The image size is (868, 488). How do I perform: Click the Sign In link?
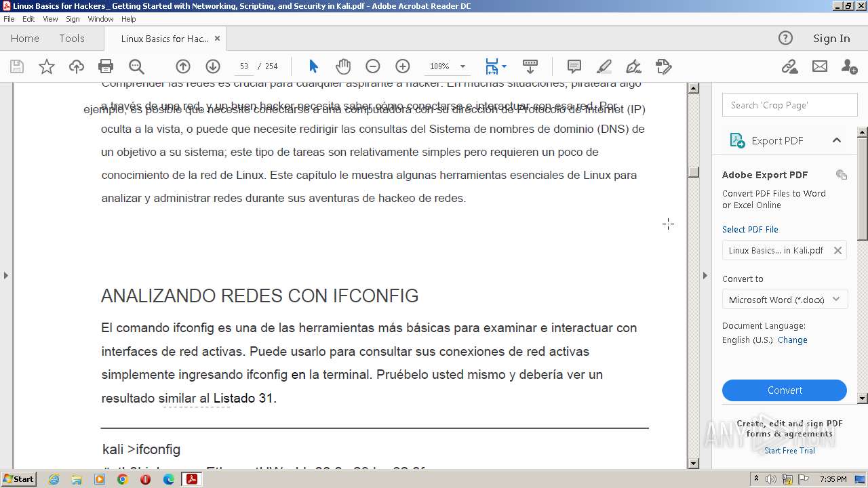(831, 39)
